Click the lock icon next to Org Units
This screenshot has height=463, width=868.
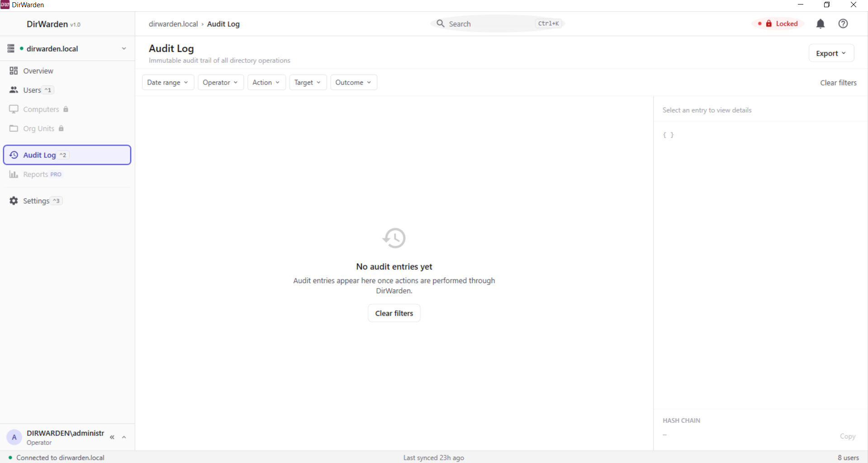[61, 128]
